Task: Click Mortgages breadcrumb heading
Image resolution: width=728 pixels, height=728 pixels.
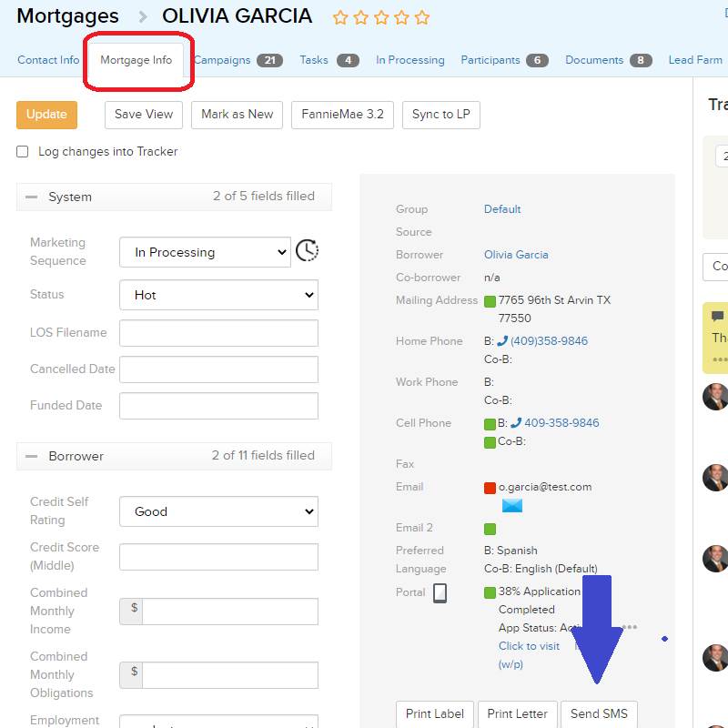Action: coord(67,16)
